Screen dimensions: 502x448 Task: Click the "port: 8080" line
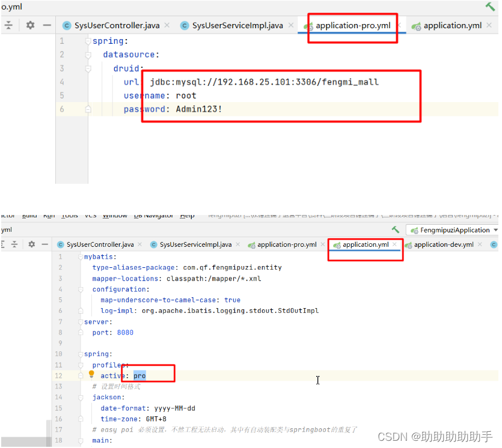pyautogui.click(x=112, y=333)
